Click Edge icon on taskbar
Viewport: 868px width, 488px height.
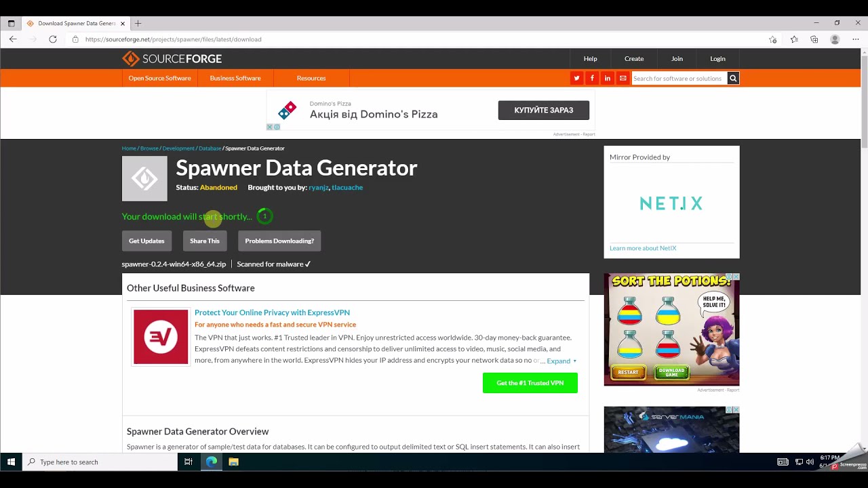[212, 462]
